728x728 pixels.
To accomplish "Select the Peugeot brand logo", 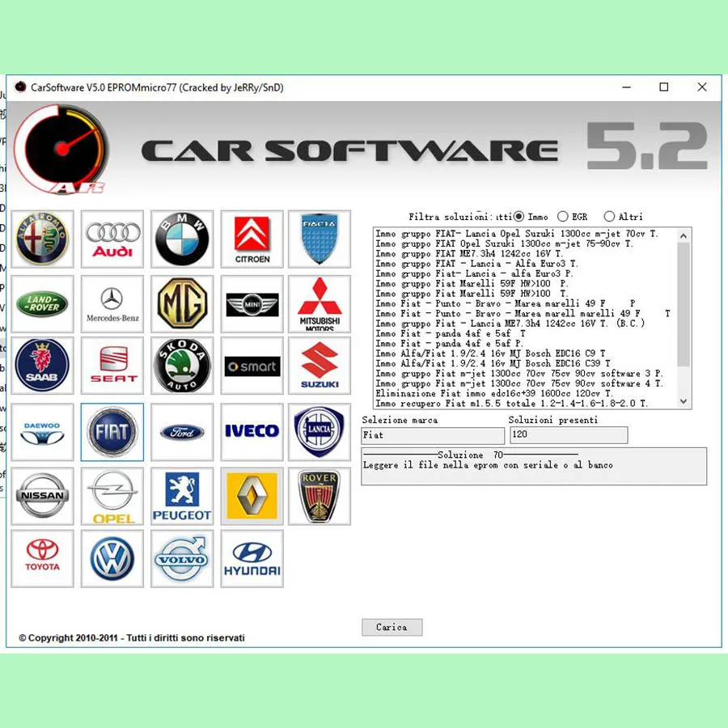I will (182, 497).
